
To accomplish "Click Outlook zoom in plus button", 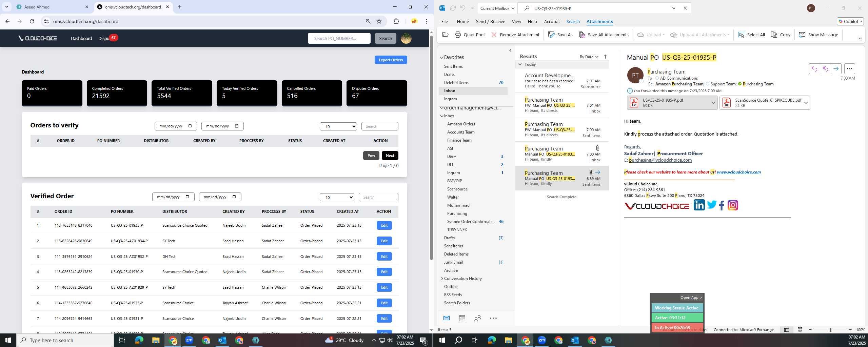I will click(850, 330).
